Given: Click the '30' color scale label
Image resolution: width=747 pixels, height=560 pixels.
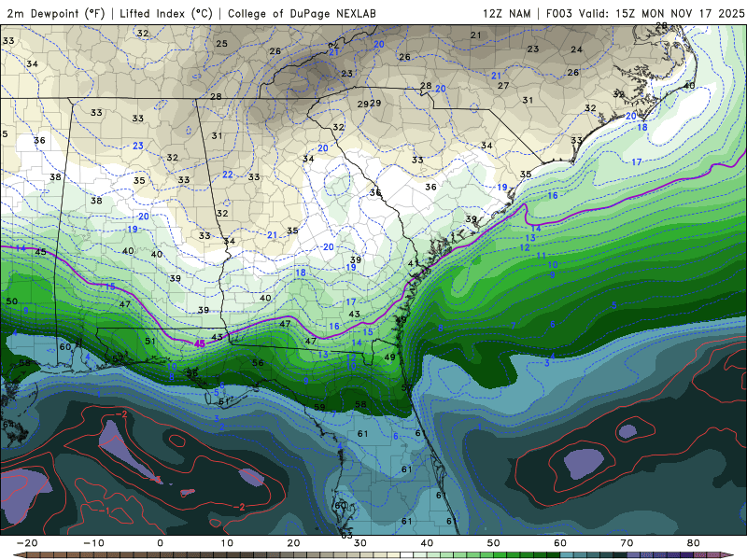Looking at the screenshot, I should [360, 543].
